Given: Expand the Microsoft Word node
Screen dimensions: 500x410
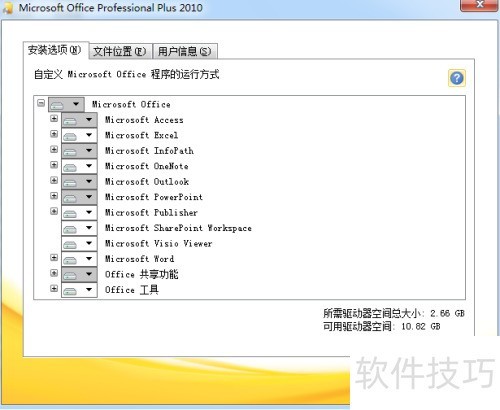Looking at the screenshot, I should [54, 257].
